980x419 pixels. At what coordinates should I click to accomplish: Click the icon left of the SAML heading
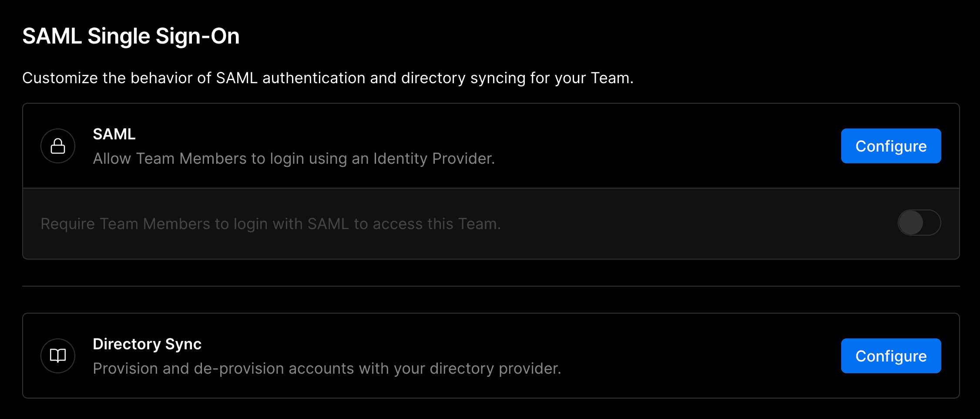click(57, 145)
